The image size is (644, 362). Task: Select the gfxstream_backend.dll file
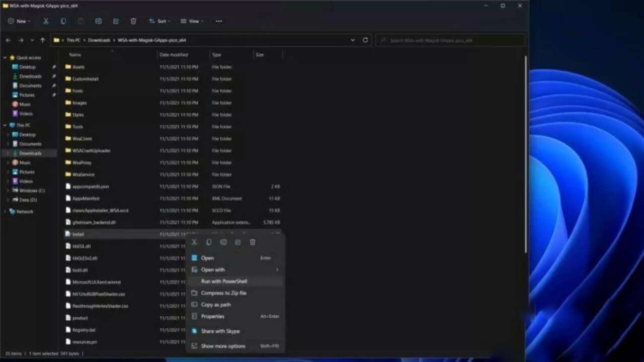click(94, 222)
